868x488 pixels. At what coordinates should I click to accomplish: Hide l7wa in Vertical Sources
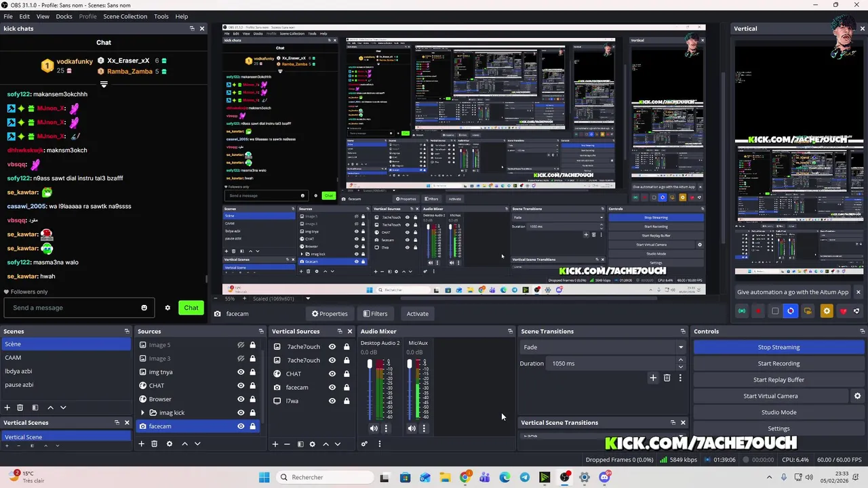pos(332,401)
